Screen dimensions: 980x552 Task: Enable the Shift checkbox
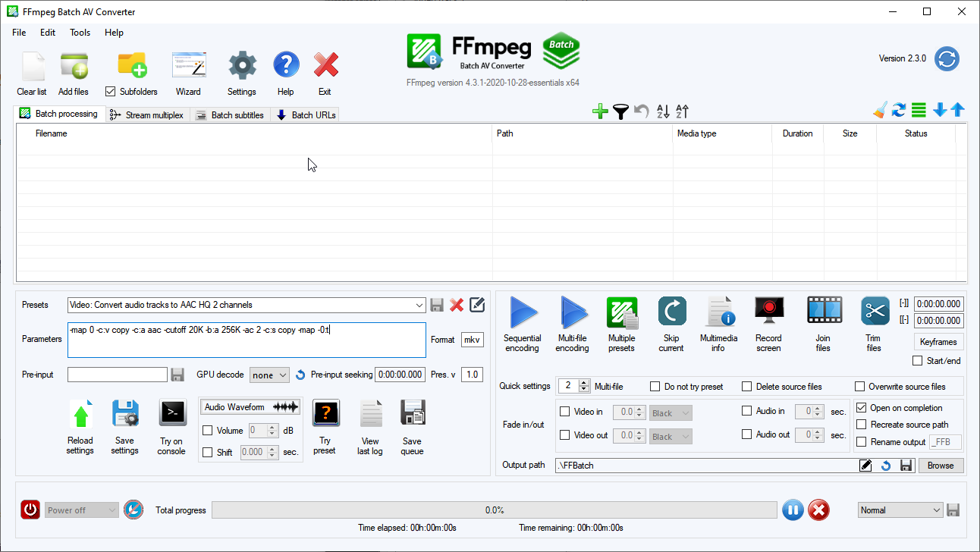tap(208, 452)
